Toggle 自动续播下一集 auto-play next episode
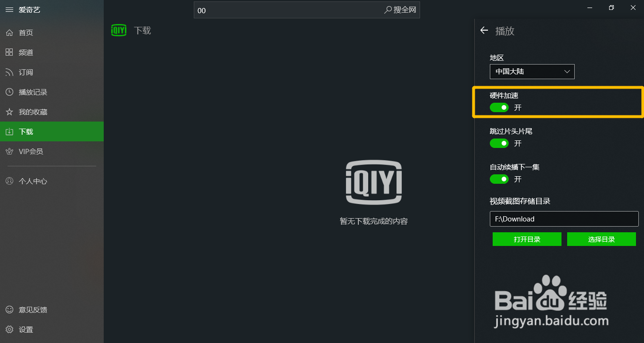Screen dimensions: 644x343 pyautogui.click(x=499, y=179)
